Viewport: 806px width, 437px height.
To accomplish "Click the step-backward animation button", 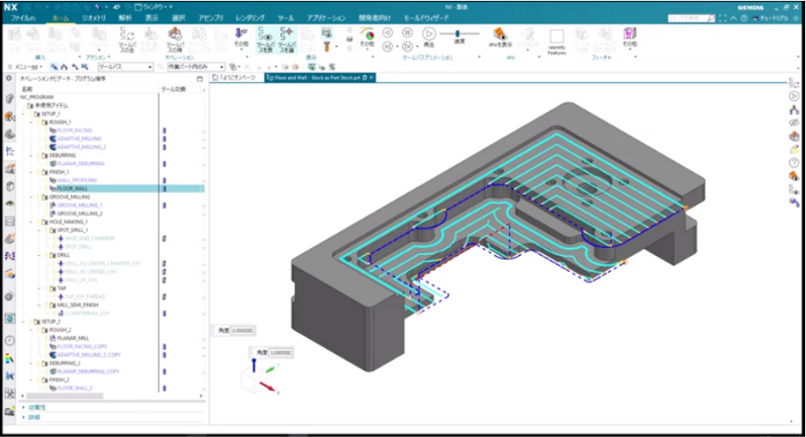I will [x=388, y=46].
